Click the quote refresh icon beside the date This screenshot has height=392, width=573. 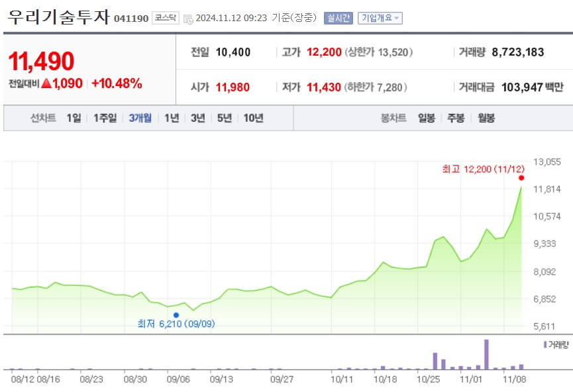(x=189, y=18)
